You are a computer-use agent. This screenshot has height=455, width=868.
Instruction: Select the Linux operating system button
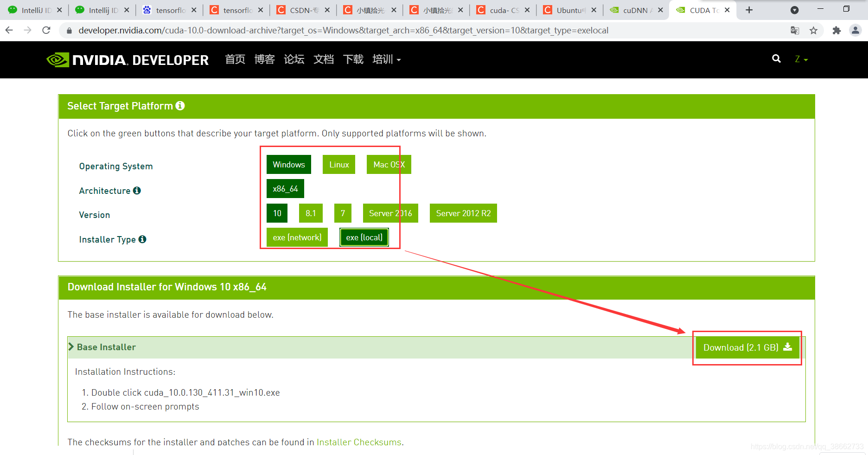click(x=339, y=165)
